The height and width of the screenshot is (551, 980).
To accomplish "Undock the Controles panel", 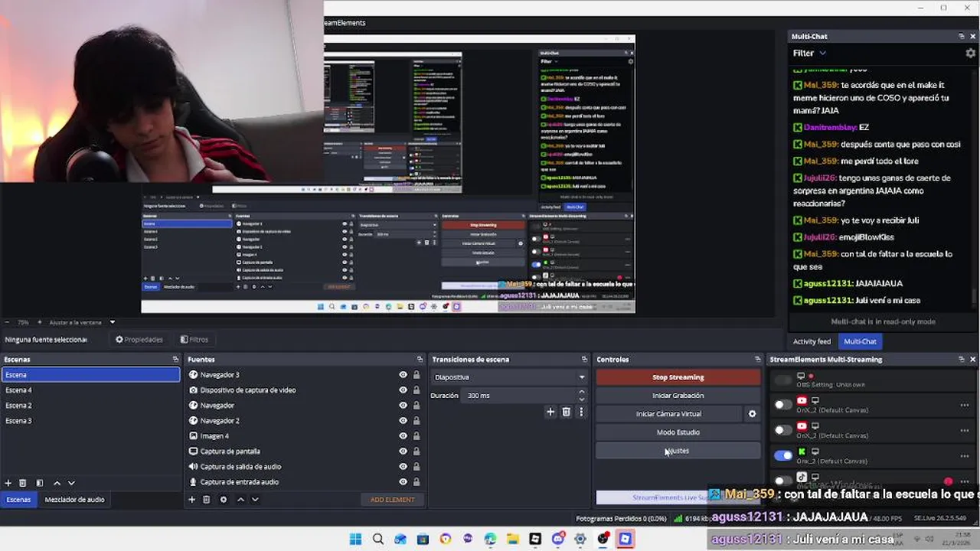I will [757, 359].
